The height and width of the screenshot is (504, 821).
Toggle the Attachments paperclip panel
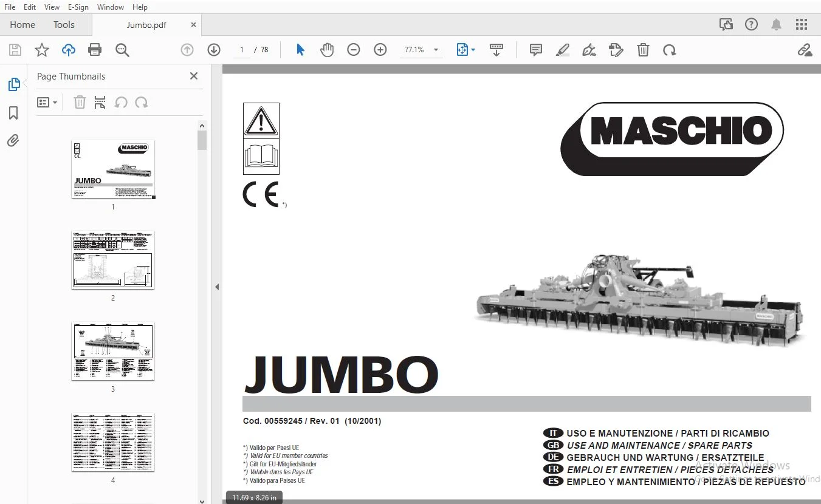tap(13, 141)
